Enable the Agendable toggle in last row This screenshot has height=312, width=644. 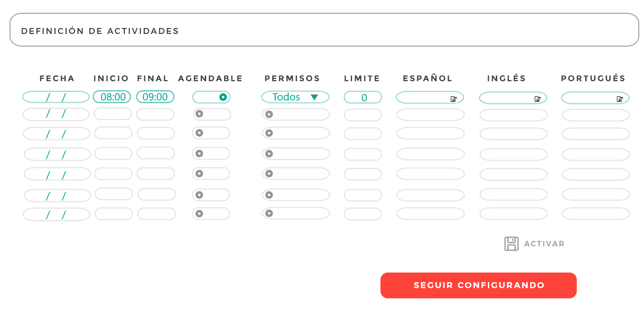click(211, 214)
